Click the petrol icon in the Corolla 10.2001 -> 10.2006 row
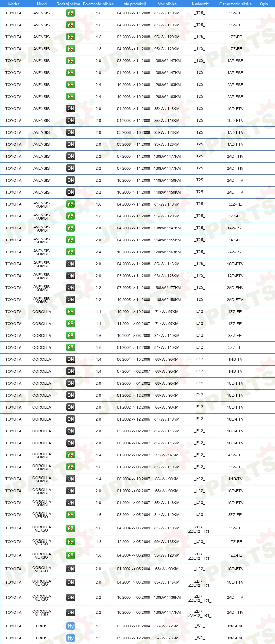Image resolution: width=275 pixels, height=644 pixels. [71, 312]
